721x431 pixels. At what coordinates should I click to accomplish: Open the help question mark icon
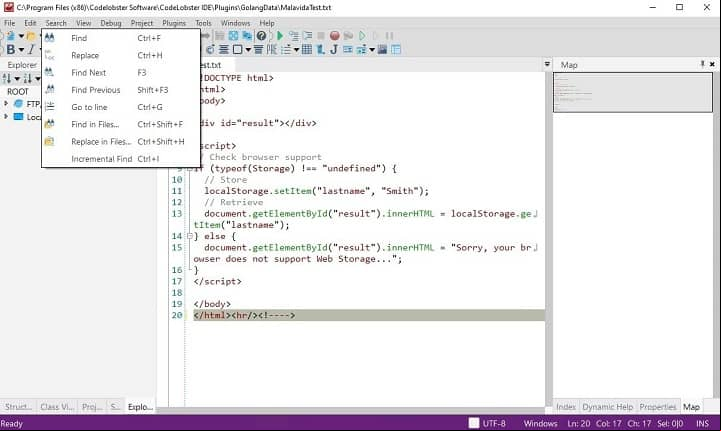click(261, 36)
